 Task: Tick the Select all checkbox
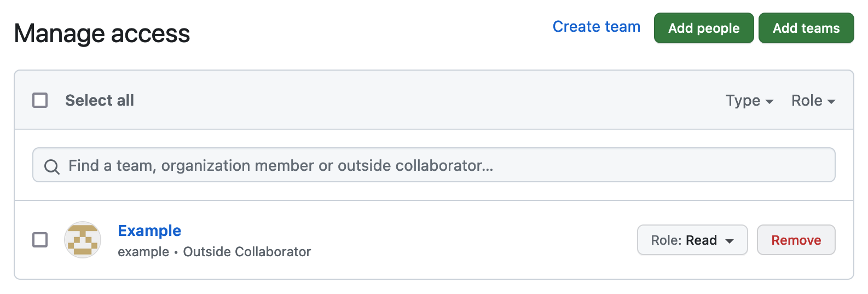40,100
